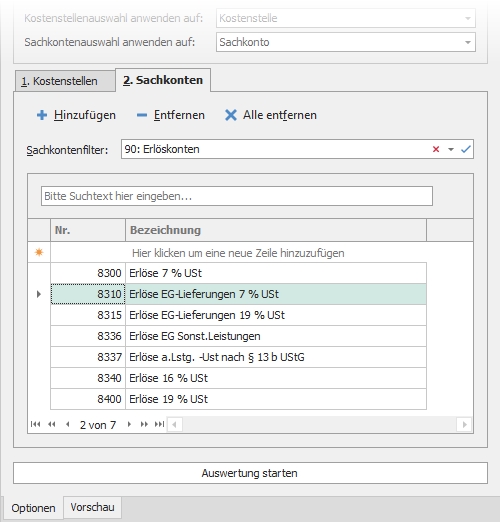Select the 2. Sachkonten tab
This screenshot has width=500, height=522.
coord(163,80)
